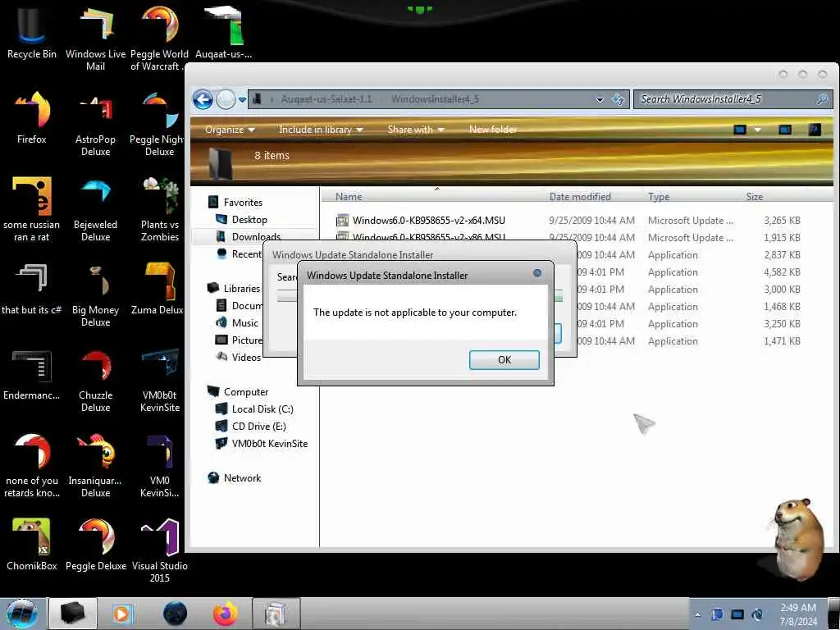This screenshot has height=630, width=840.
Task: Sort files by the Name column
Action: tap(349, 197)
